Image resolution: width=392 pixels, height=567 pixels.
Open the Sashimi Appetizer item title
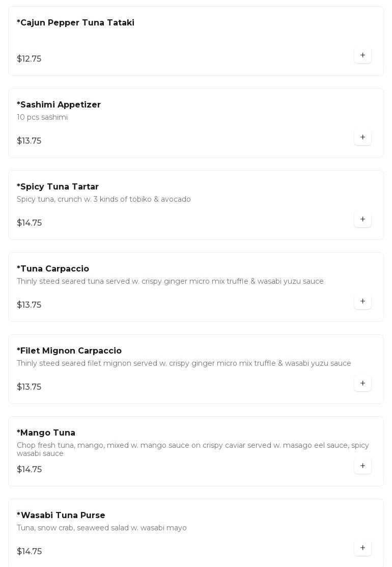coord(59,105)
